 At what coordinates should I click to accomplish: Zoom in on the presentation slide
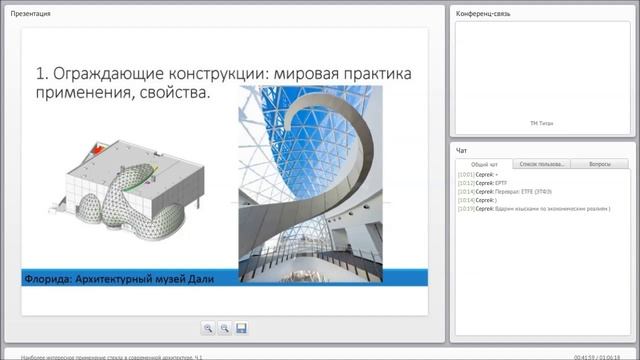coord(208,328)
